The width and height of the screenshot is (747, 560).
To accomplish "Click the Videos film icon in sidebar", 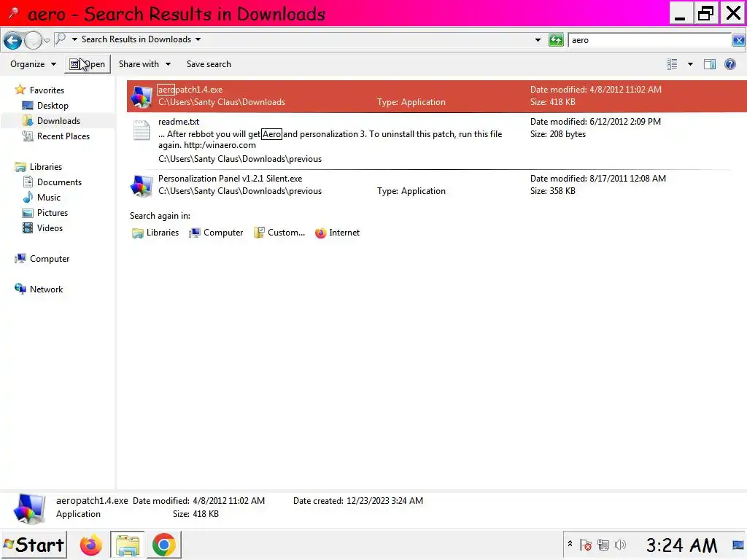I will [x=28, y=227].
